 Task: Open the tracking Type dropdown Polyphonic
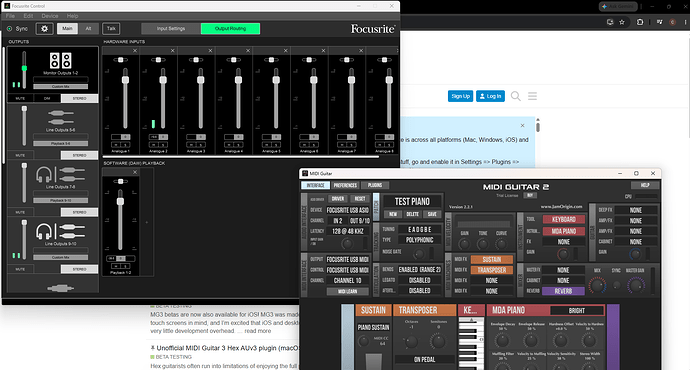[419, 240]
